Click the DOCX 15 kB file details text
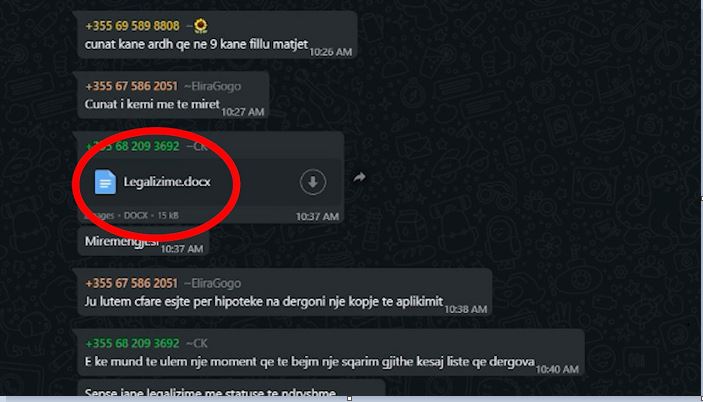This screenshot has width=703, height=402. click(151, 216)
